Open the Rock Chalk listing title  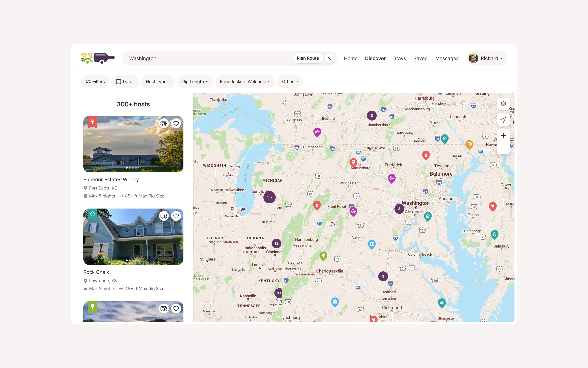(96, 272)
